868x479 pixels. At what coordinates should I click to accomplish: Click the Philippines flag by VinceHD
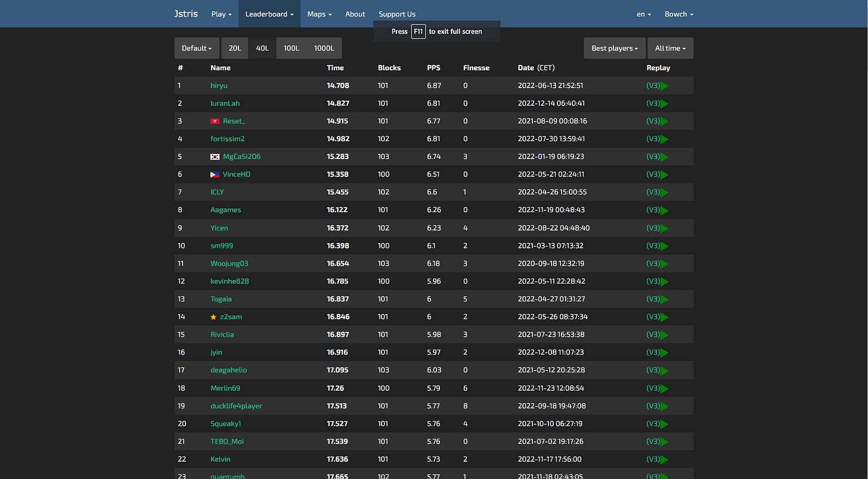[214, 174]
